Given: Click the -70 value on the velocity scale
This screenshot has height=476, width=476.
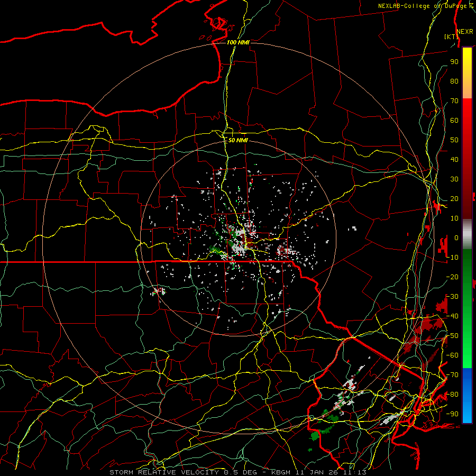Looking at the screenshot, I should click(x=452, y=375).
